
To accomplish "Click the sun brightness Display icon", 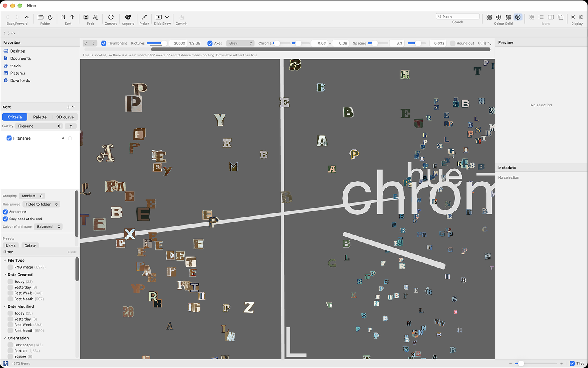I will [573, 17].
